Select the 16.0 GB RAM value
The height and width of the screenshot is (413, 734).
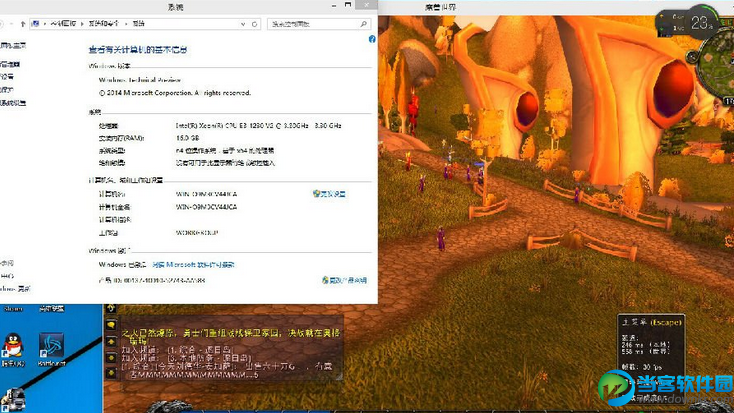click(x=187, y=138)
